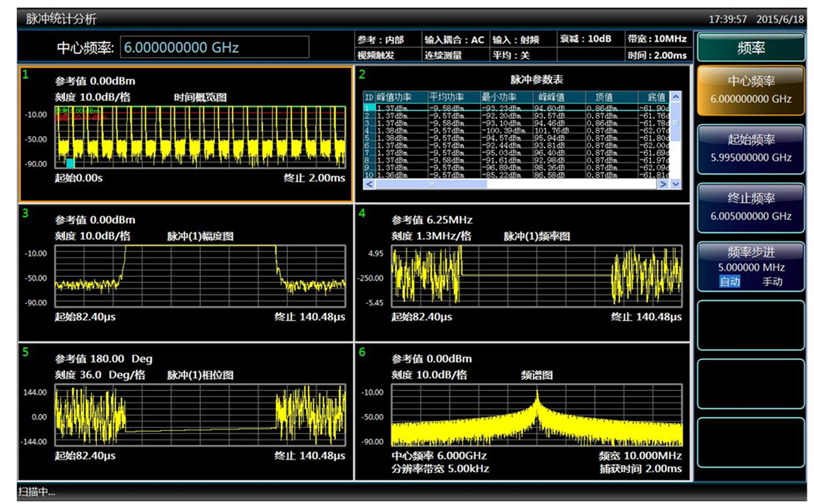The image size is (814, 504).
Task: Click the 中心频率 softkey in right panel
Action: [750, 89]
